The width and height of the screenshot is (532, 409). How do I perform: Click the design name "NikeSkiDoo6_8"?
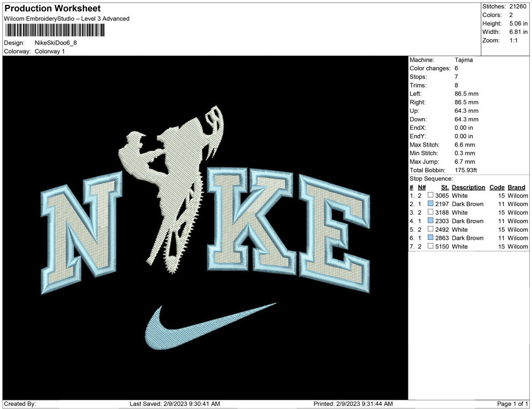point(56,43)
